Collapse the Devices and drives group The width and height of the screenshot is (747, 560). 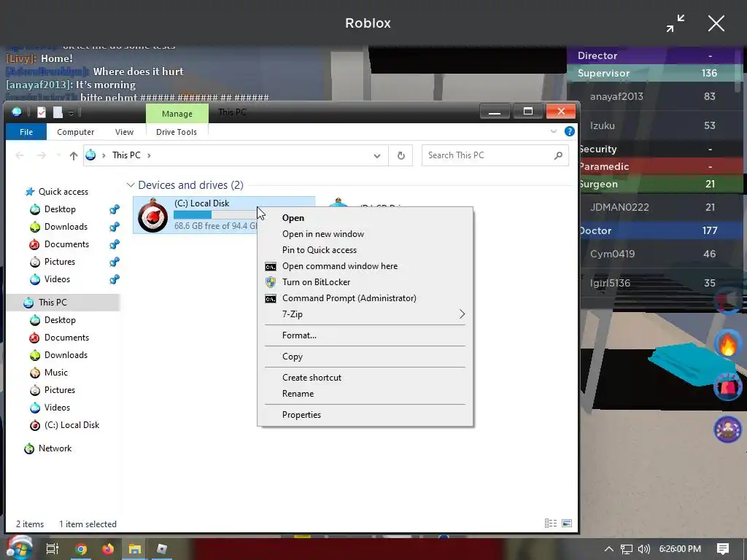click(130, 184)
